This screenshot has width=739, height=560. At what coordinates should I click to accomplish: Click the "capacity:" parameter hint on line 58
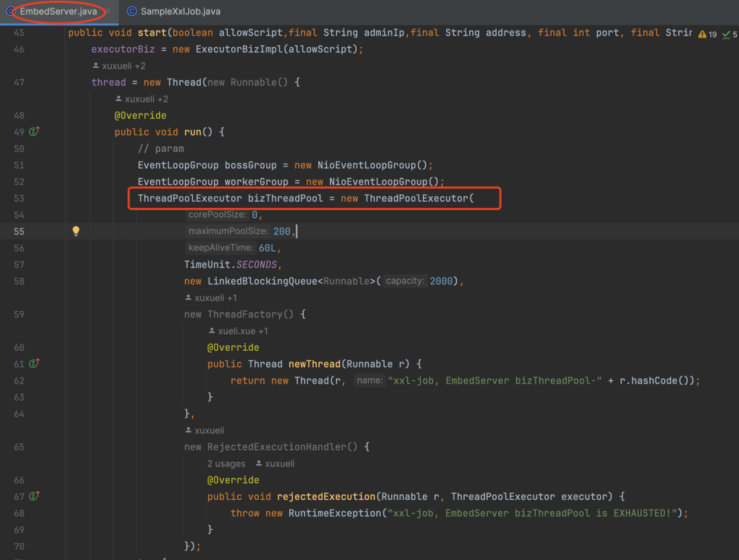(405, 281)
